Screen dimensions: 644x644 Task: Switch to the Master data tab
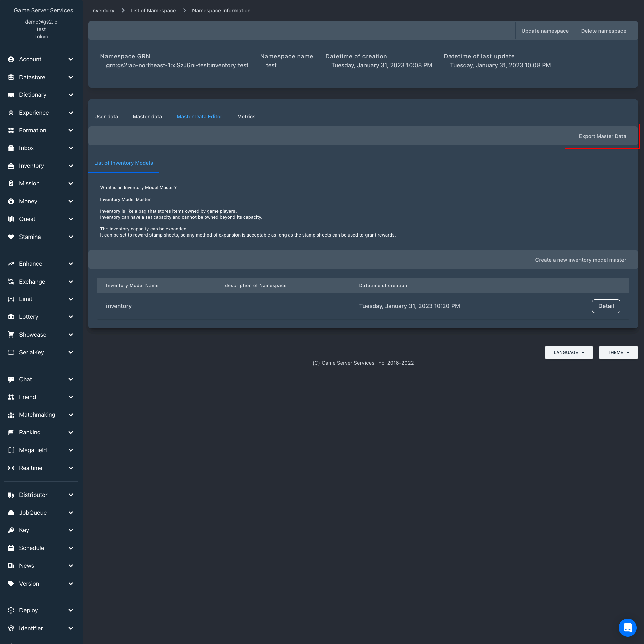[x=147, y=117]
